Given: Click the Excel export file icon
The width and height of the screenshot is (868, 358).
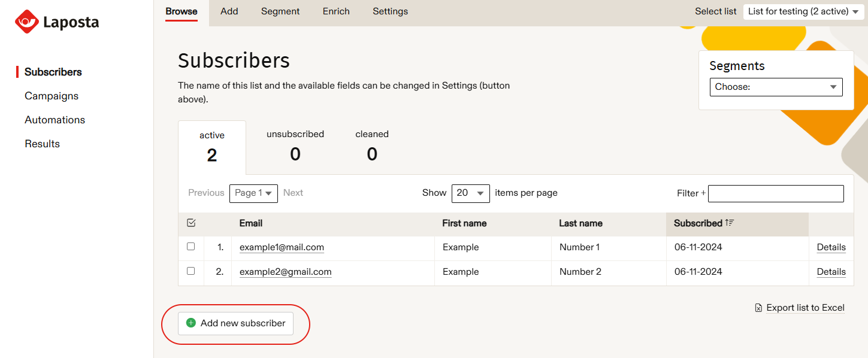Looking at the screenshot, I should tap(759, 308).
